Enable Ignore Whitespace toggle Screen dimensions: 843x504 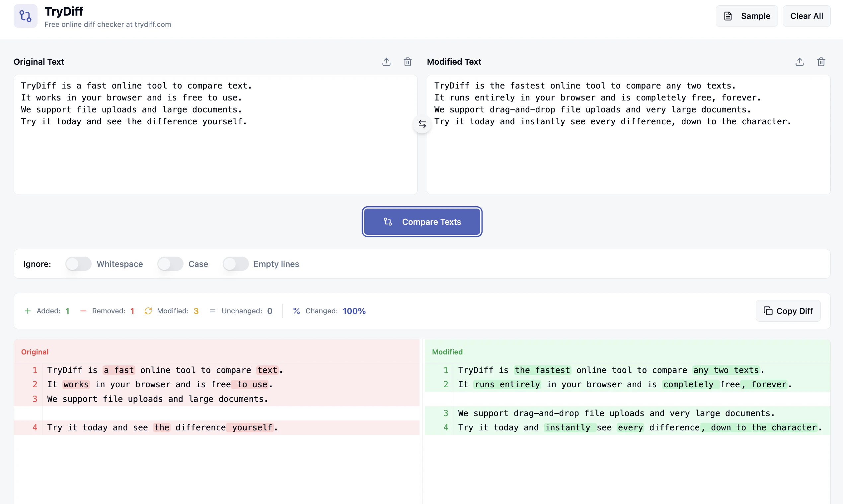coord(78,264)
